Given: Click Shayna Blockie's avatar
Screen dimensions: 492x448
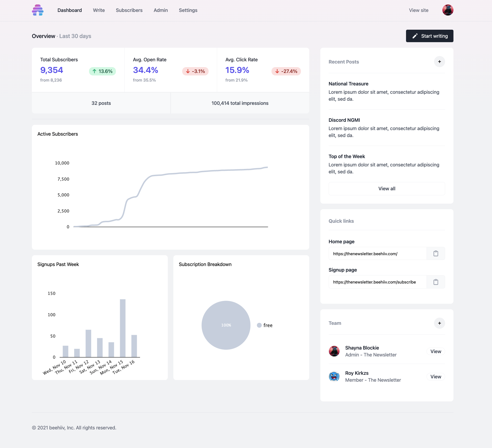Looking at the screenshot, I should (334, 351).
